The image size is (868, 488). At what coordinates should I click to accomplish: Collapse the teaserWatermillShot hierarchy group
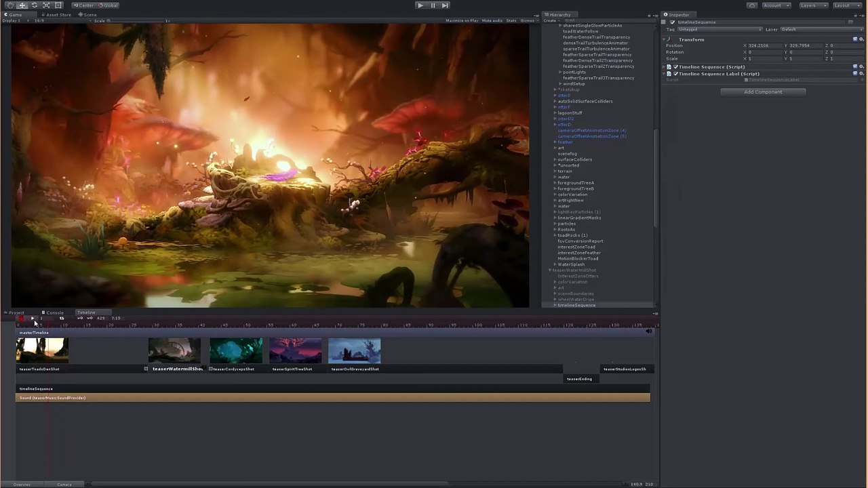[x=550, y=270]
